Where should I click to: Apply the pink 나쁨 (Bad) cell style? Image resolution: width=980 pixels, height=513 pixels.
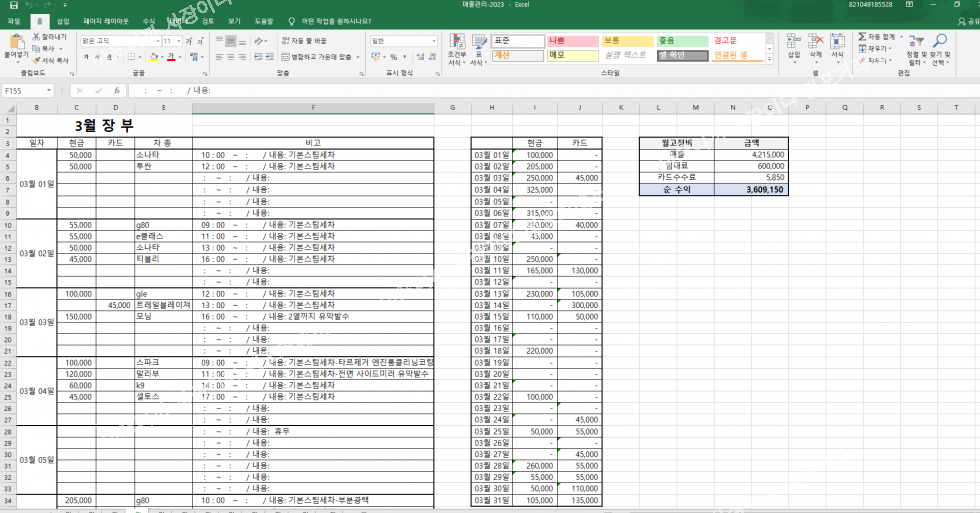(570, 40)
